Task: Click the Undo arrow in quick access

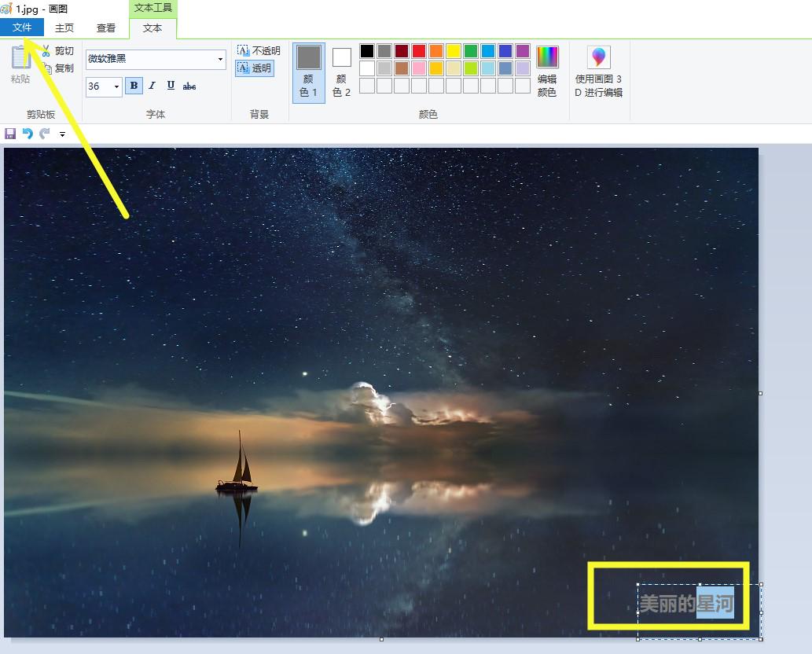Action: [x=28, y=134]
